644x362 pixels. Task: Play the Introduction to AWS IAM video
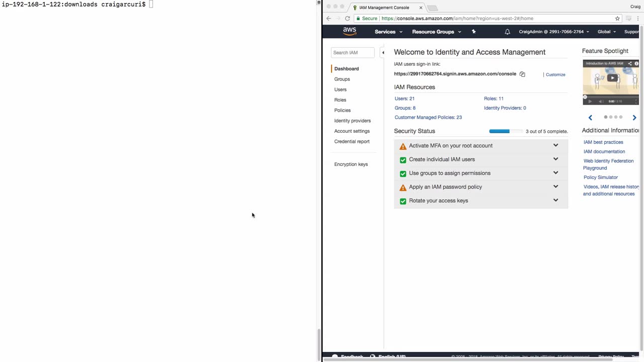click(612, 78)
